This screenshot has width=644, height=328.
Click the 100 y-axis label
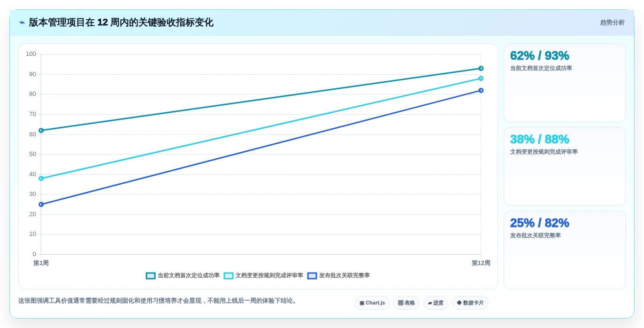click(x=31, y=54)
